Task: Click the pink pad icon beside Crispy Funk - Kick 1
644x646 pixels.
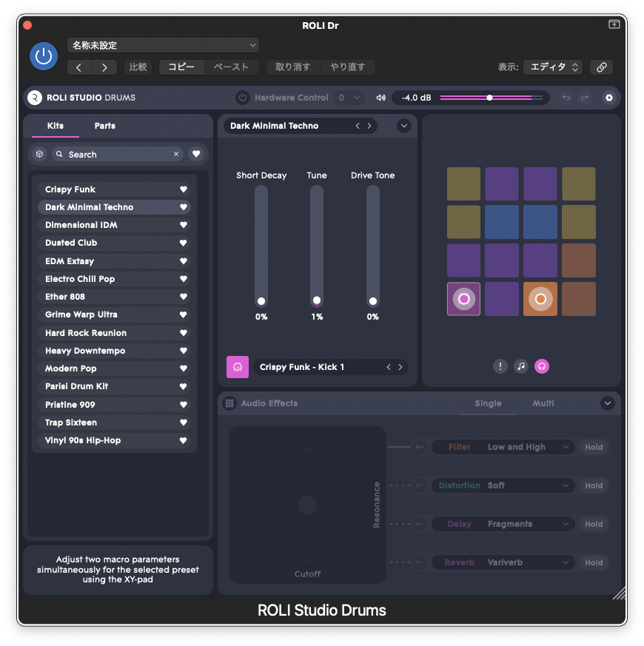Action: 238,367
